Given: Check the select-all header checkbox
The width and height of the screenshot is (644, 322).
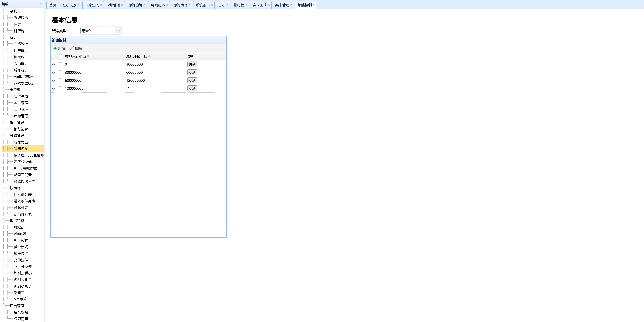Looking at the screenshot, I should click(x=60, y=56).
